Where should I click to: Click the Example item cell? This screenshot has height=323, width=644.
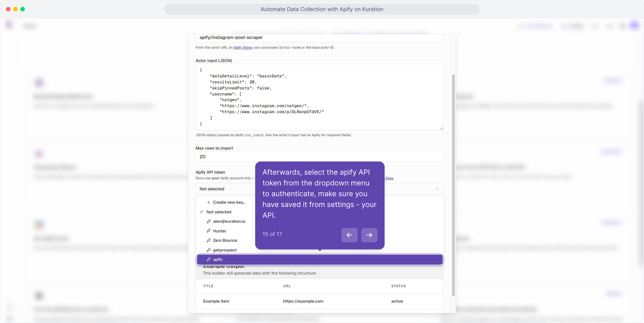[216, 301]
